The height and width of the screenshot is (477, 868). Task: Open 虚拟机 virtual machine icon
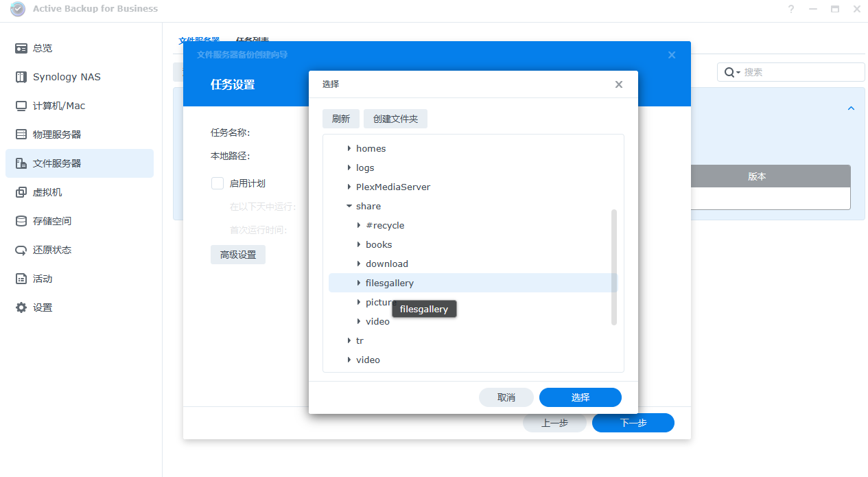21,192
